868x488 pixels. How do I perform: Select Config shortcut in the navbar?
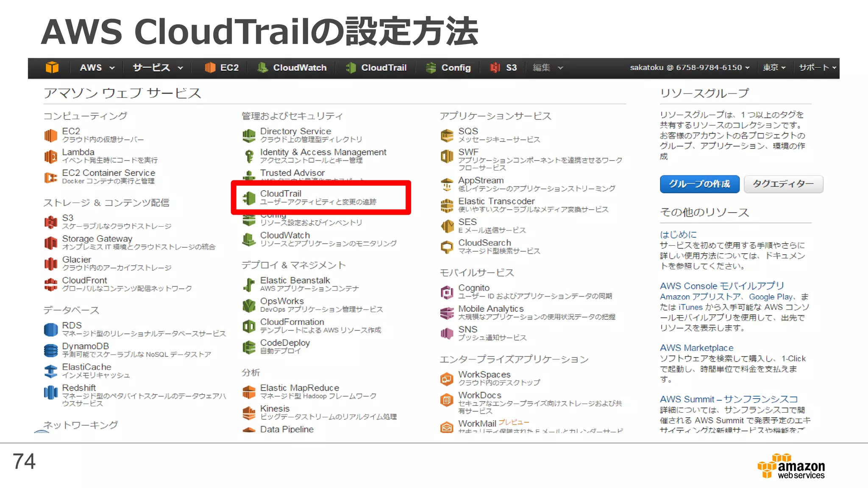(x=448, y=68)
